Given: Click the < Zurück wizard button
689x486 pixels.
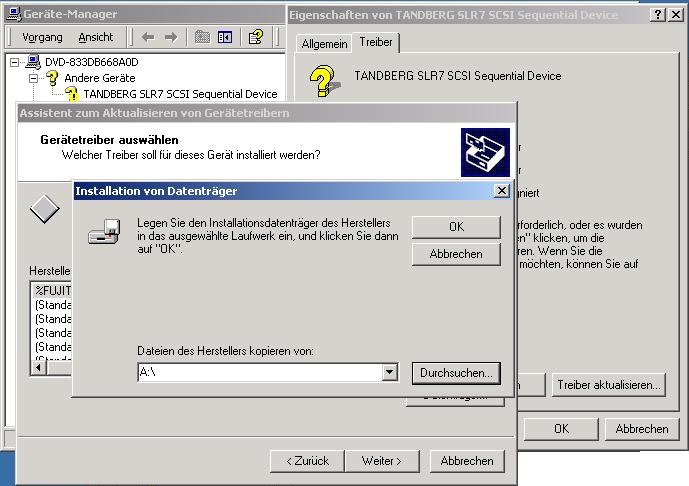Looking at the screenshot, I should pyautogui.click(x=307, y=461).
